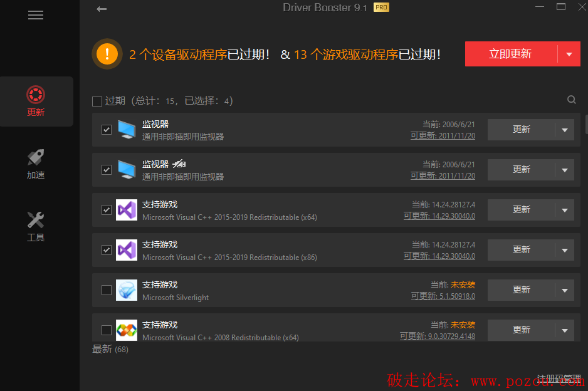The height and width of the screenshot is (391, 588).
Task: Uncheck the 监视器 row showing the unplugged badge
Action: click(x=107, y=170)
